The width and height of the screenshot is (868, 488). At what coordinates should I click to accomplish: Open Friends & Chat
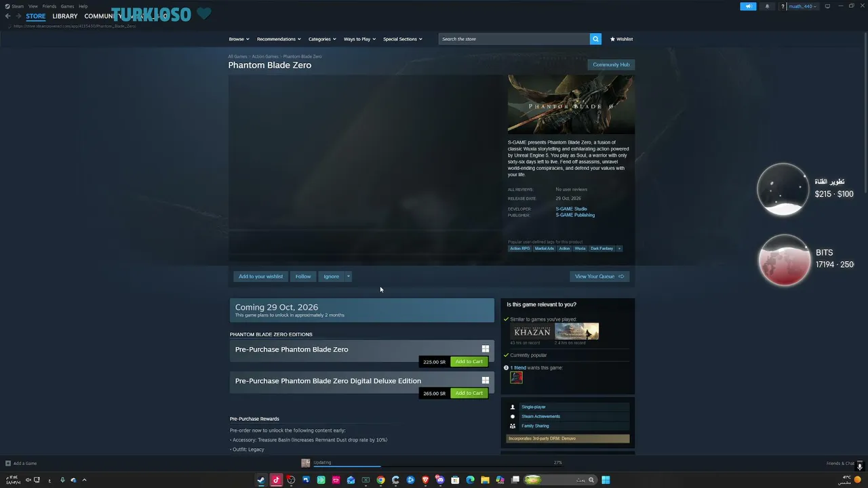click(840, 464)
